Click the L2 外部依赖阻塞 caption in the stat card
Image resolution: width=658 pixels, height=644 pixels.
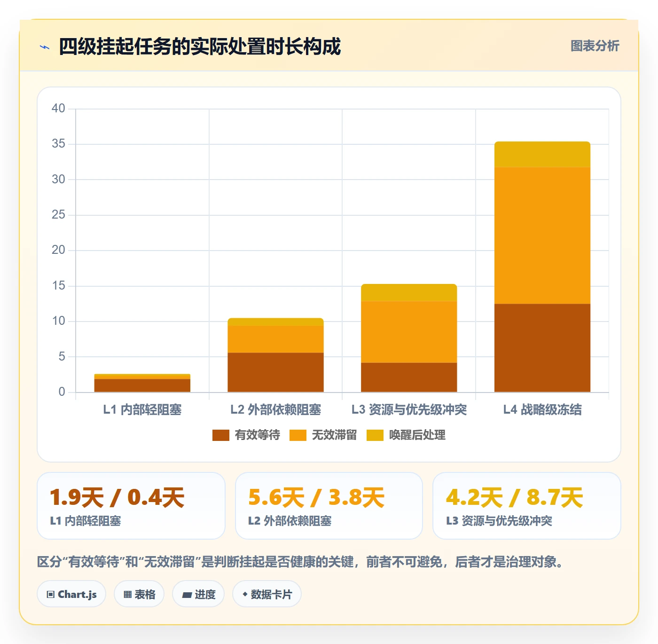290,521
